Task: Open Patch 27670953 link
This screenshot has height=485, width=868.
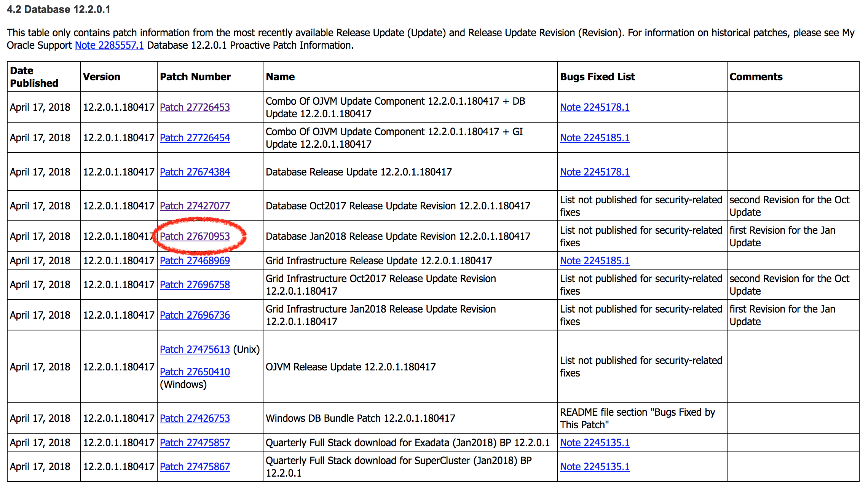Action: click(x=195, y=236)
